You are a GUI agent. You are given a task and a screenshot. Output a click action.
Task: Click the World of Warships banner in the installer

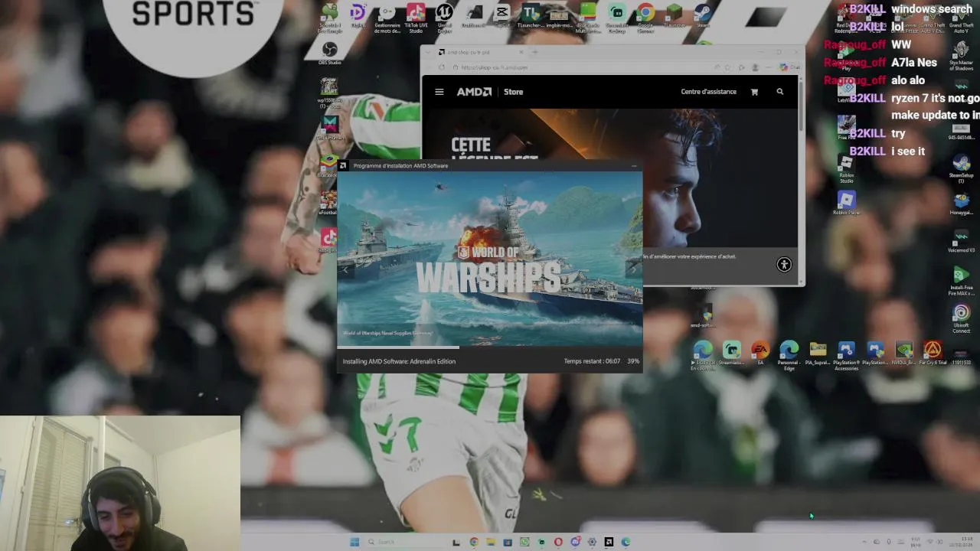[490, 259]
